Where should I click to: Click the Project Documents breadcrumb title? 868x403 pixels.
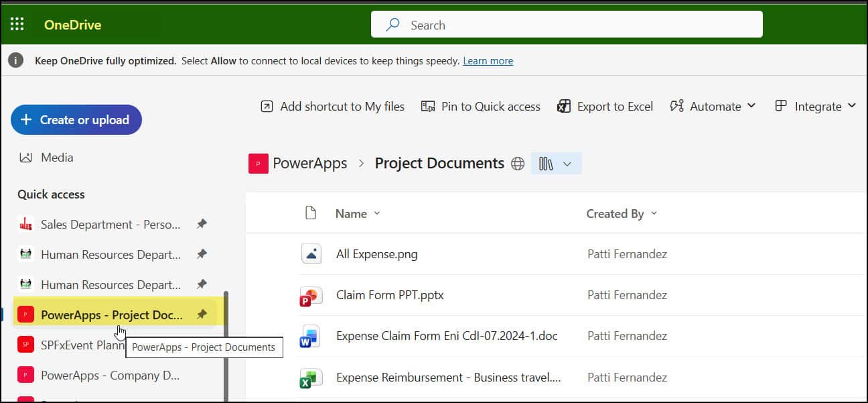(439, 163)
